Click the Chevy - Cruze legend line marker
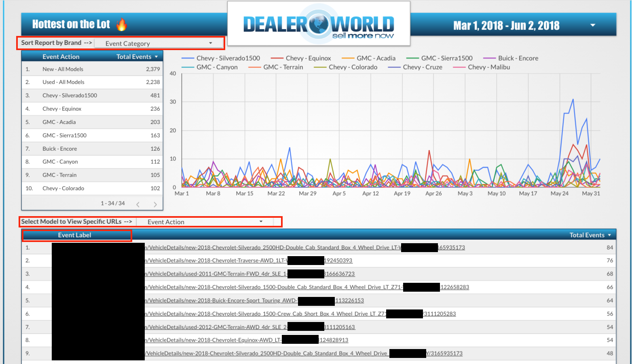The width and height of the screenshot is (632, 364). (393, 67)
